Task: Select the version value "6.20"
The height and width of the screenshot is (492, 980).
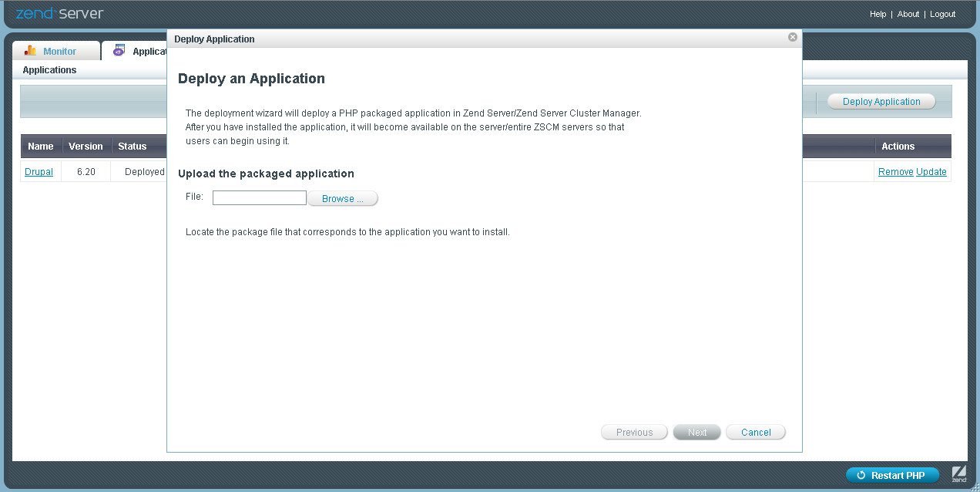Action: click(x=86, y=172)
